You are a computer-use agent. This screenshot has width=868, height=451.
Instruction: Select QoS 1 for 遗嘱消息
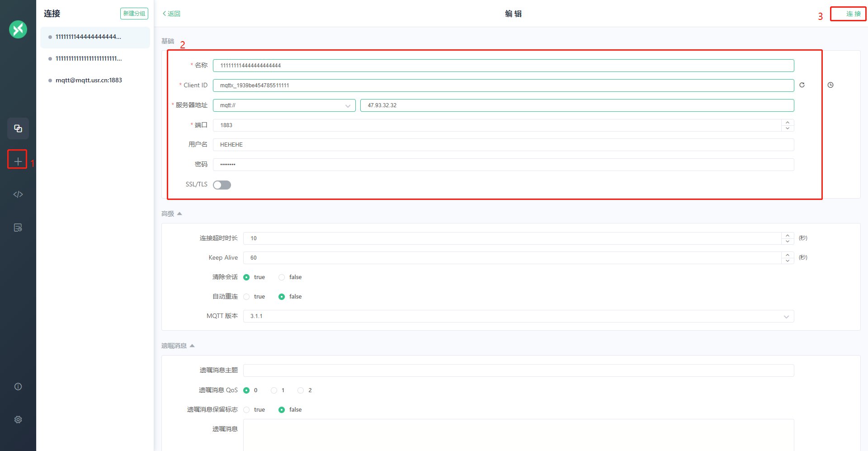[274, 390]
